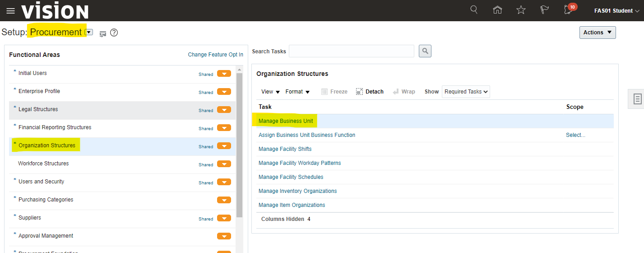
Task: Click the Manage Business Unit task link
Action: tap(286, 121)
